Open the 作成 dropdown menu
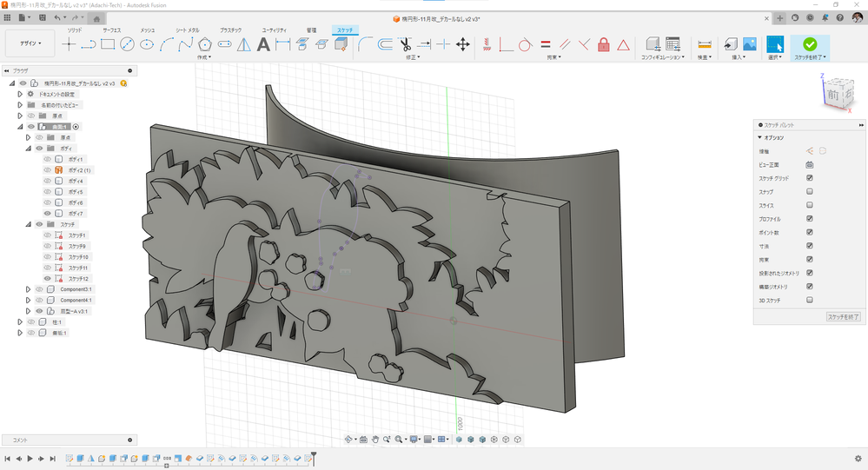 click(203, 57)
